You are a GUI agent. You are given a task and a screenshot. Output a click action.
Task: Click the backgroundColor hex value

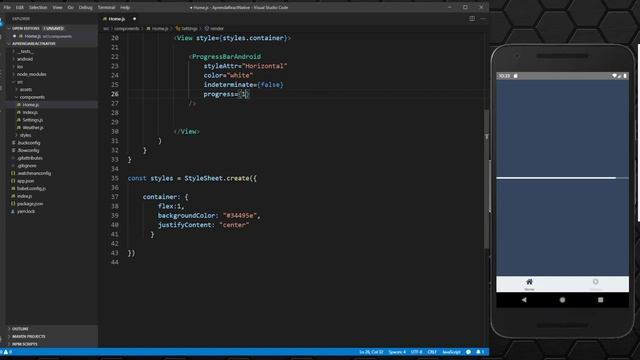240,216
